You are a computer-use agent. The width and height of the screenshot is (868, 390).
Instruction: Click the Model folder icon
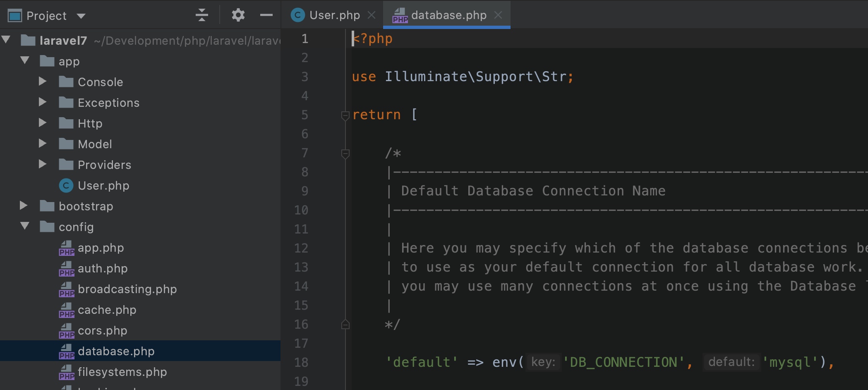(x=66, y=144)
